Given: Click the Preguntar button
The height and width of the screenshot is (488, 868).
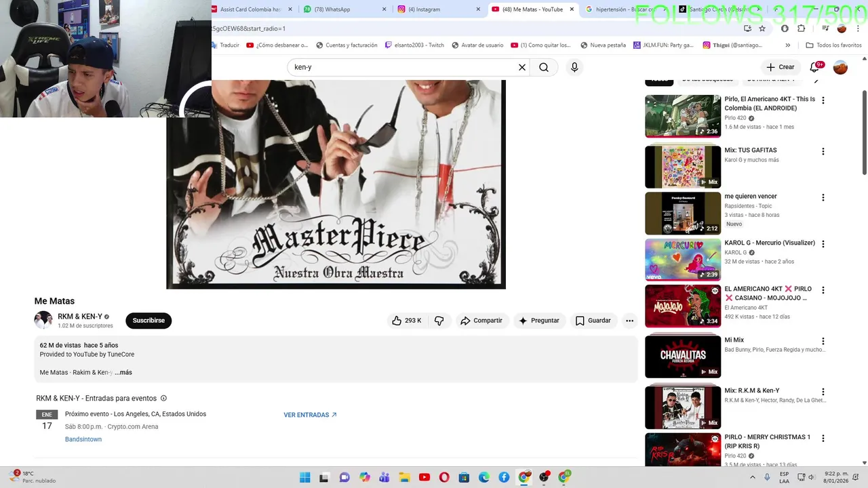Looking at the screenshot, I should point(539,321).
